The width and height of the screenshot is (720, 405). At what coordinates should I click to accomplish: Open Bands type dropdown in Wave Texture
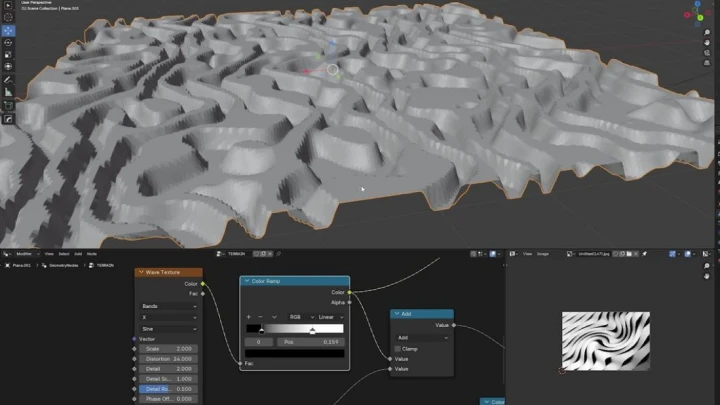pyautogui.click(x=169, y=306)
